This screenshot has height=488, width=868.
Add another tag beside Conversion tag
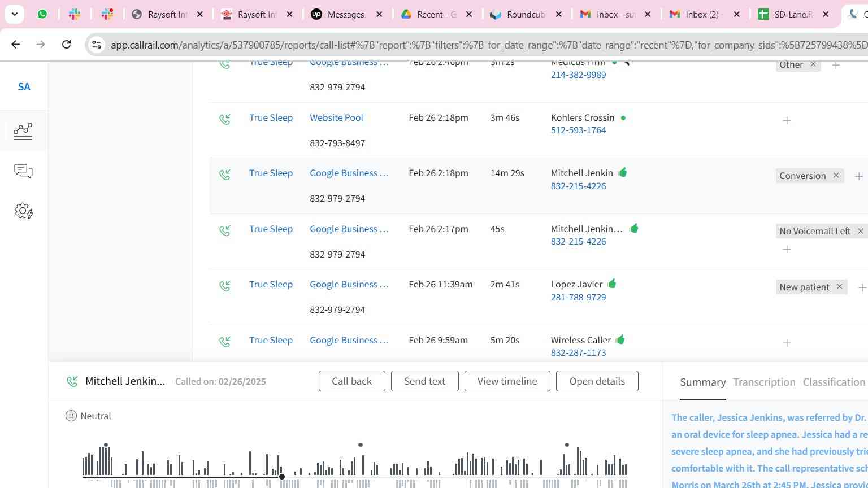(858, 176)
